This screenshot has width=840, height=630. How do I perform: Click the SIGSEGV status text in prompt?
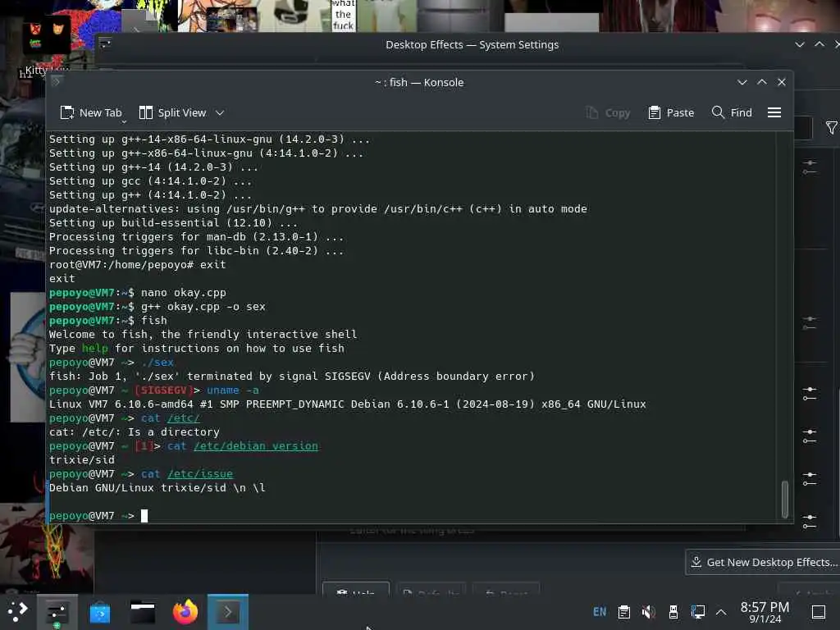click(x=164, y=390)
